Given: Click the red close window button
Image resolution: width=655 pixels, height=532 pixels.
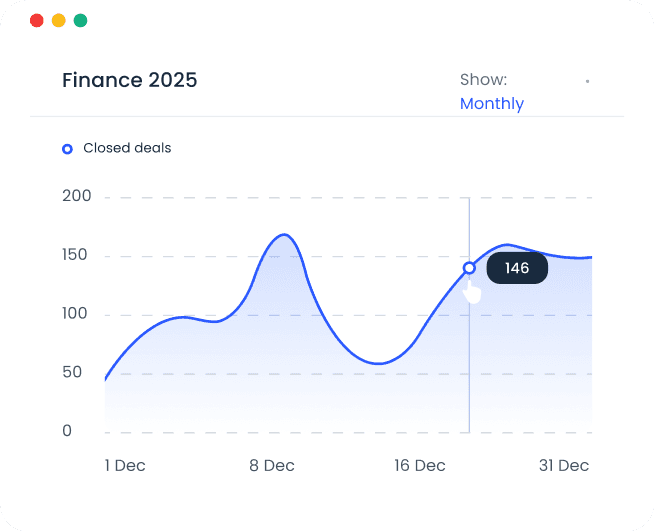Looking at the screenshot, I should (37, 20).
